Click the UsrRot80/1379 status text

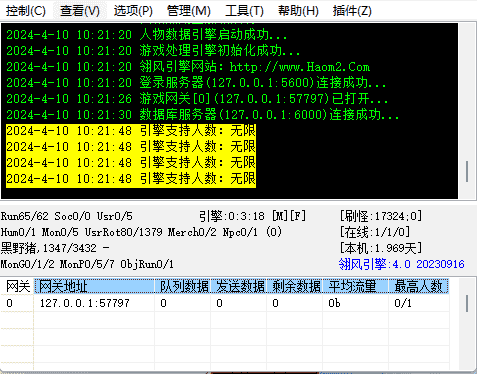[x=124, y=232]
